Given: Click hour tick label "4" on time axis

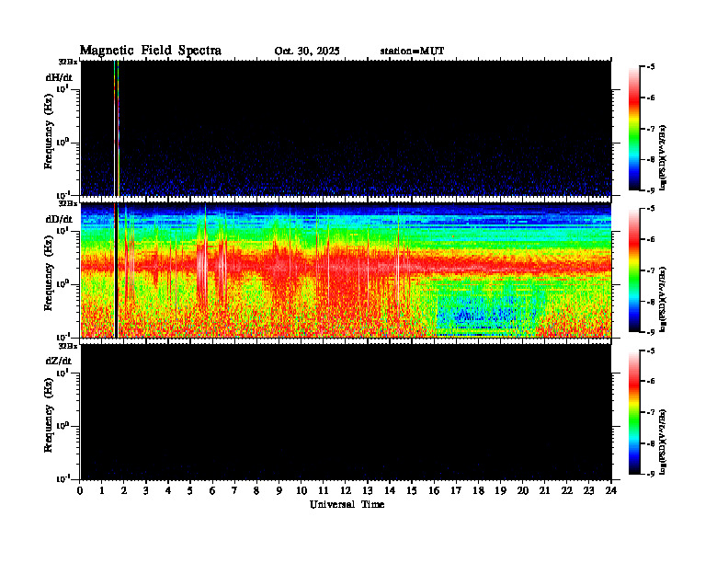Looking at the screenshot, I should 168,491.
